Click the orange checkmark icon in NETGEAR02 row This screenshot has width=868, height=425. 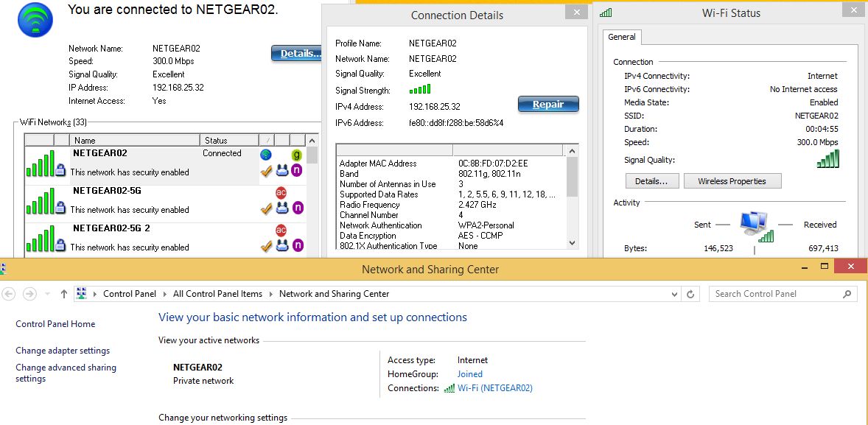[266, 171]
